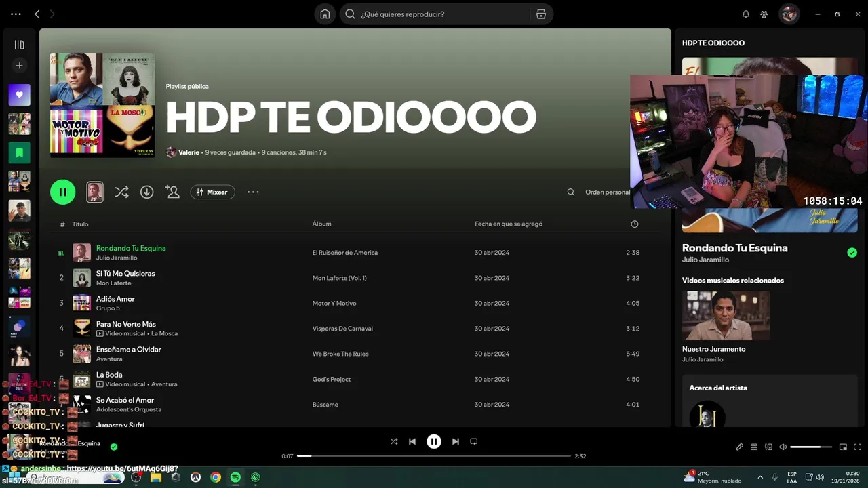Go to Home using house icon

(325, 14)
